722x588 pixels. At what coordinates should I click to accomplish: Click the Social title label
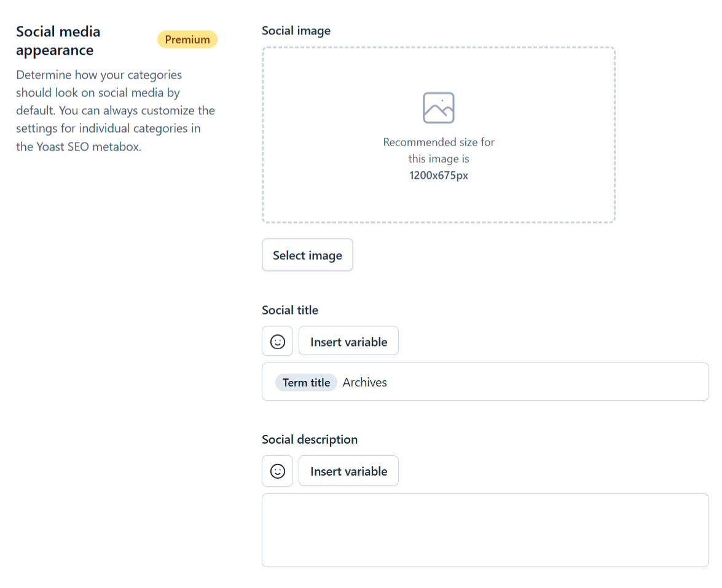(x=290, y=310)
